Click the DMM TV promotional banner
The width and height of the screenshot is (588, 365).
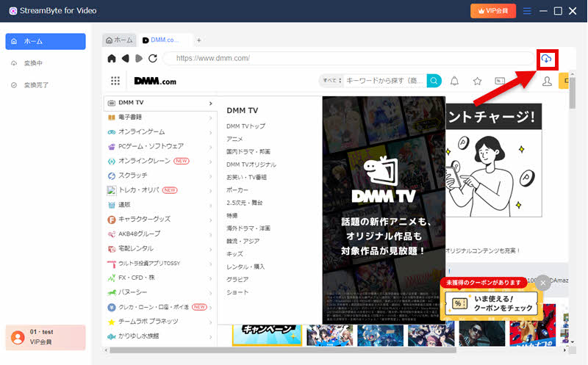384,210
